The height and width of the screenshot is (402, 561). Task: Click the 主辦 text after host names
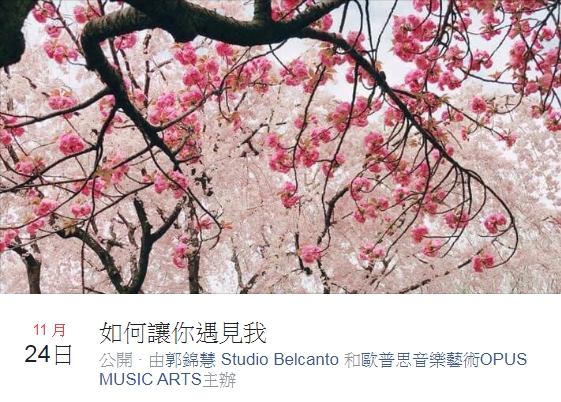pos(219,380)
